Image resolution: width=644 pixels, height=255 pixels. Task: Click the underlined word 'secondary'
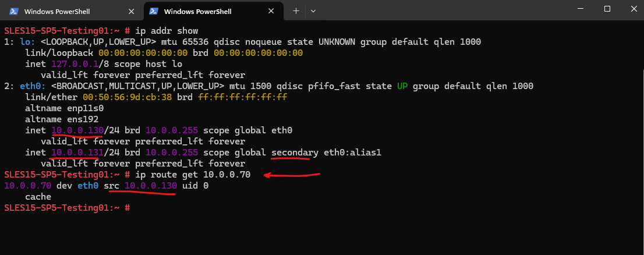pyautogui.click(x=295, y=153)
